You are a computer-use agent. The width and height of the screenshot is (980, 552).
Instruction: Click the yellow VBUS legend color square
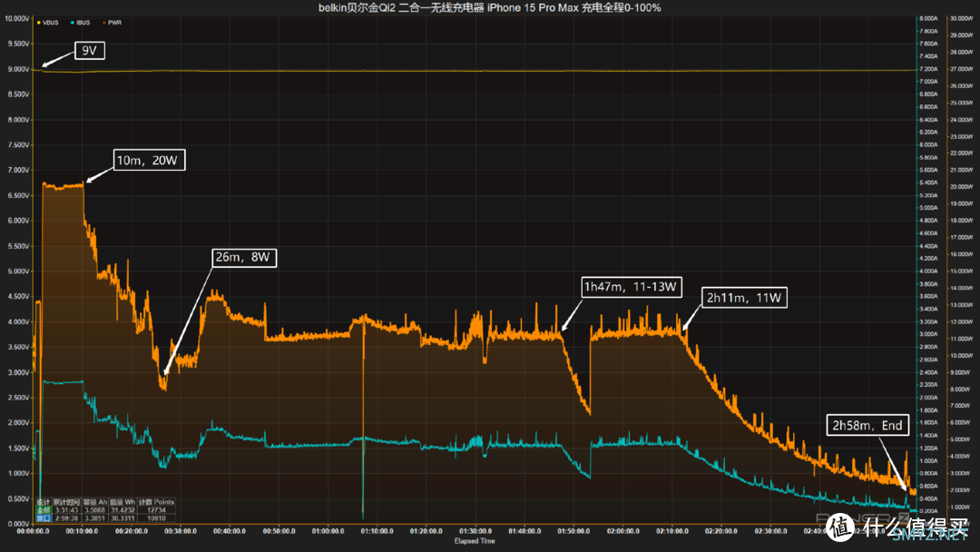pos(39,23)
